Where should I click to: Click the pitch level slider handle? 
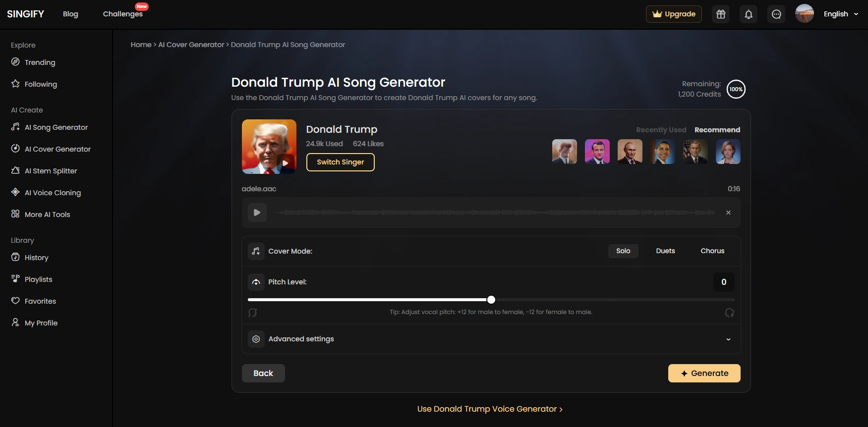(491, 300)
